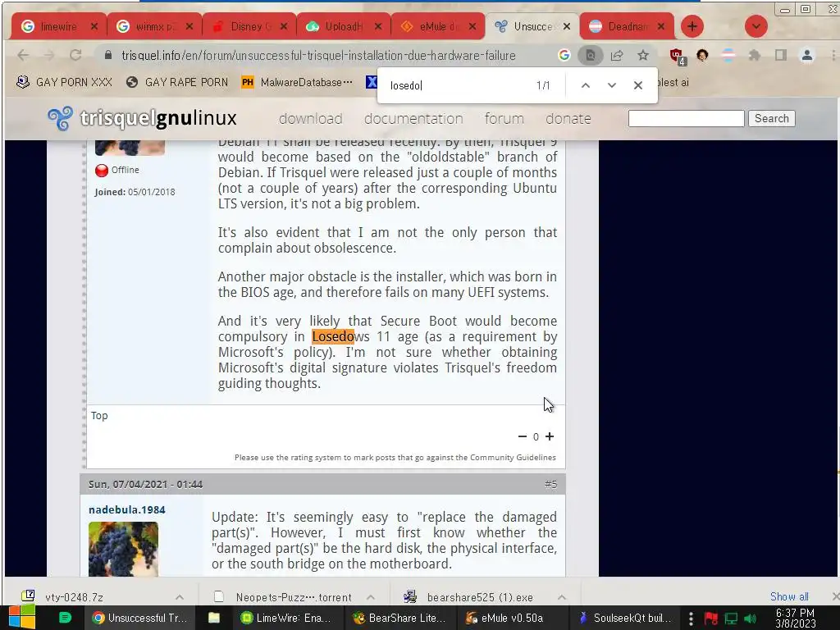This screenshot has height=630, width=840.
Task: Open nadebula.1984 grape avatar thumbnail
Action: [x=123, y=549]
